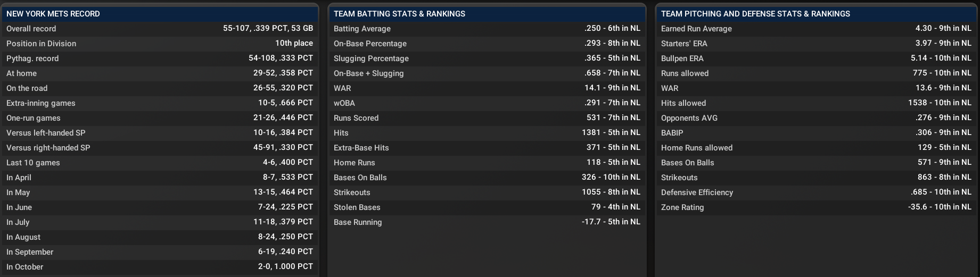
Task: Click the In September record row
Action: (160, 252)
